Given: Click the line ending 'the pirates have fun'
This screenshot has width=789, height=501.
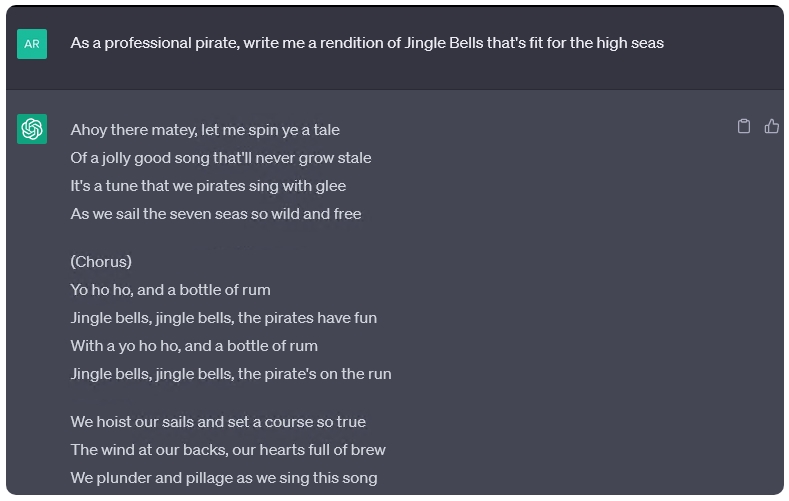Looking at the screenshot, I should point(223,318).
